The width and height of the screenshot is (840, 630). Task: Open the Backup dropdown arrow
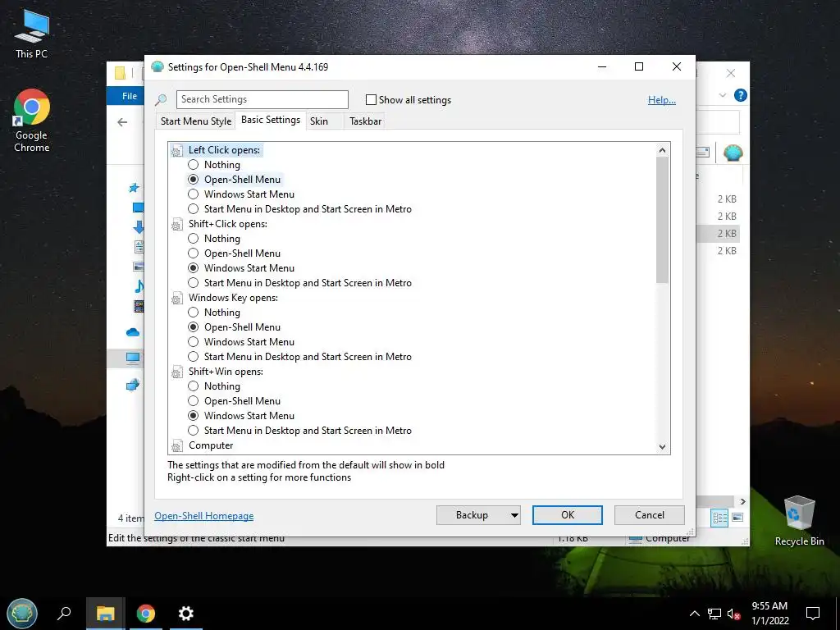[514, 515]
